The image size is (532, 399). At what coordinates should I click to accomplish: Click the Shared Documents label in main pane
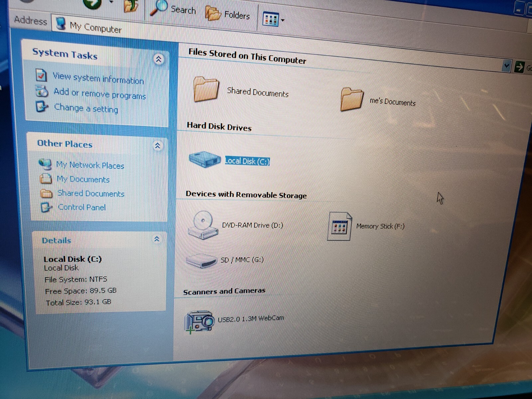tap(258, 92)
